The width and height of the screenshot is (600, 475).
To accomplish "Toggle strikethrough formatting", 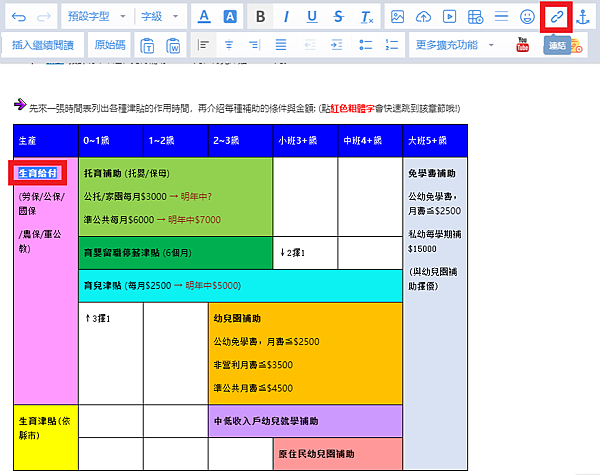I will [338, 16].
